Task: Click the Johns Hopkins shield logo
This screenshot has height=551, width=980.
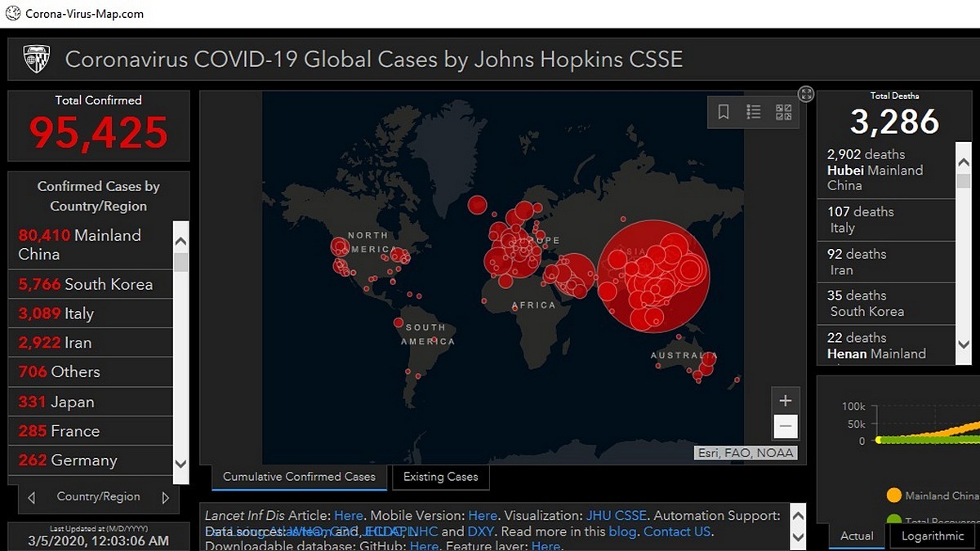Action: (x=37, y=58)
